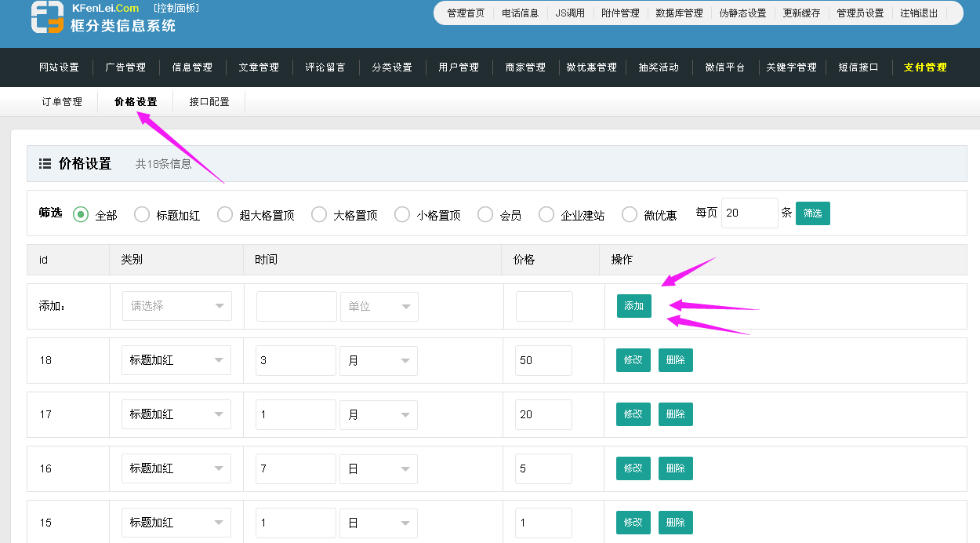Image resolution: width=980 pixels, height=543 pixels.
Task: Expand the 标题加红 category dropdown for id 16
Action: coord(176,468)
